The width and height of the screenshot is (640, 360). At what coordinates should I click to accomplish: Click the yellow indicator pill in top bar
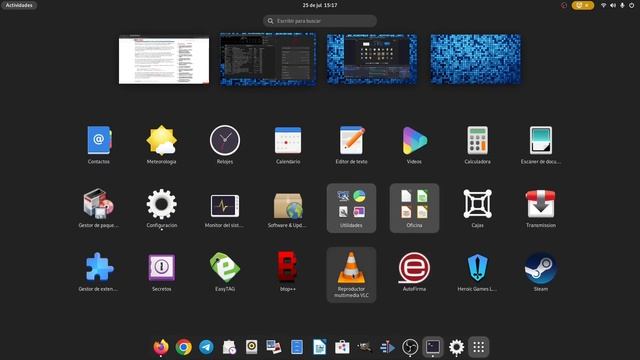583,5
